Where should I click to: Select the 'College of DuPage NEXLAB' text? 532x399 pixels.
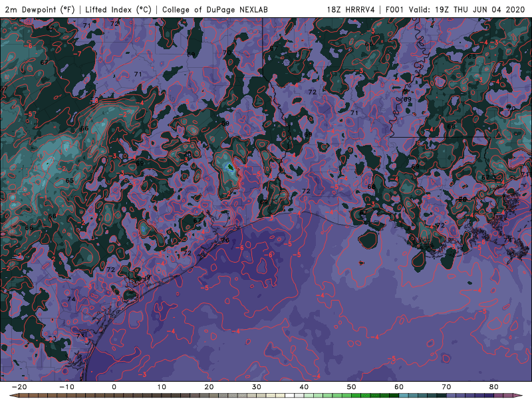click(x=215, y=9)
